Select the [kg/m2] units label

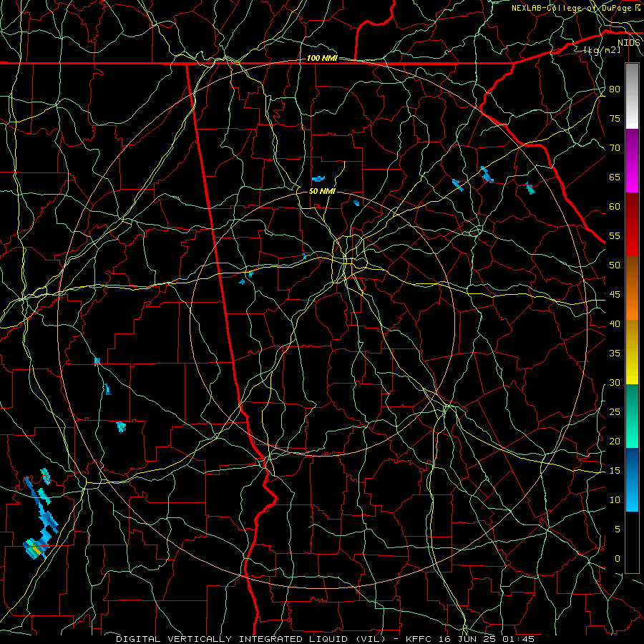(602, 50)
